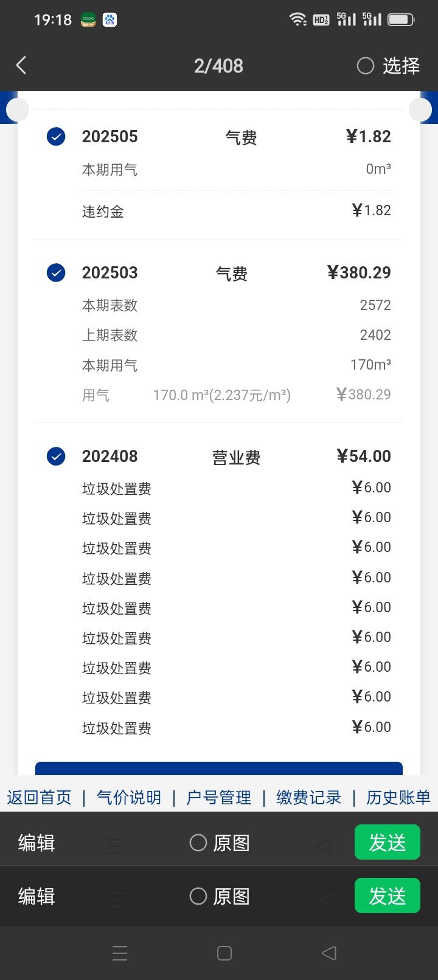Open 缴费记录 payment records
The height and width of the screenshot is (980, 438).
pyautogui.click(x=308, y=797)
